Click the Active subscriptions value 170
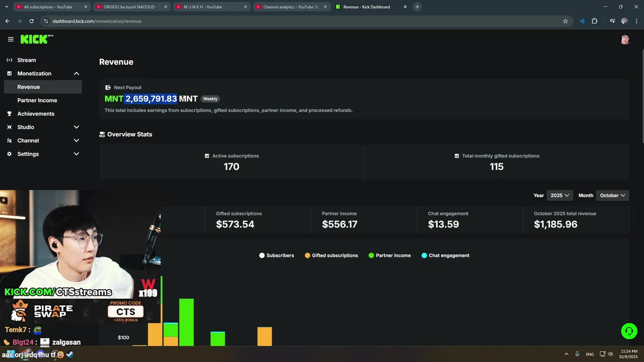Screen dimensions: 644x362 point(231,166)
